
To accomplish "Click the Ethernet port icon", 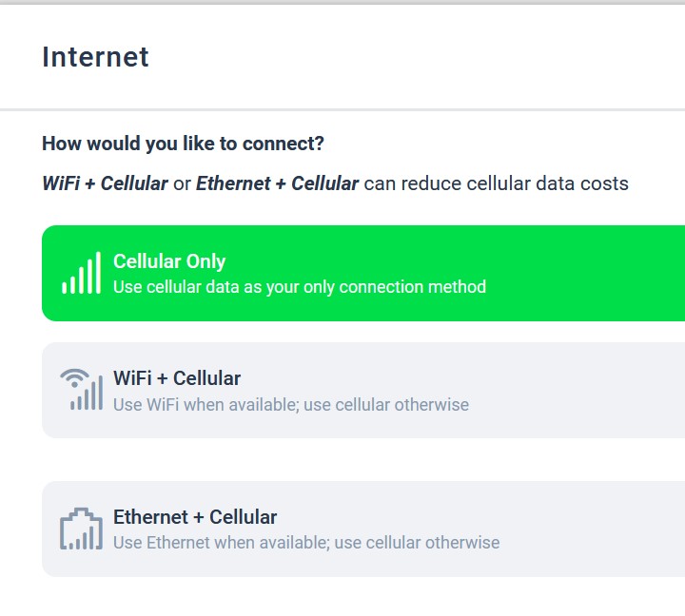I will click(81, 529).
